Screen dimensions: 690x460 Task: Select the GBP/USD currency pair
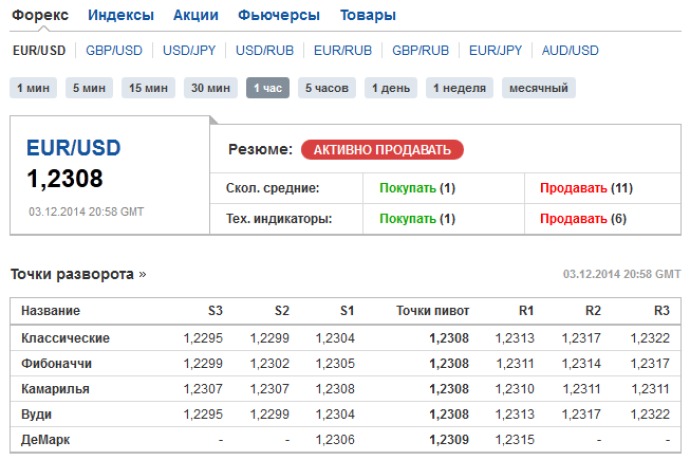[114, 51]
